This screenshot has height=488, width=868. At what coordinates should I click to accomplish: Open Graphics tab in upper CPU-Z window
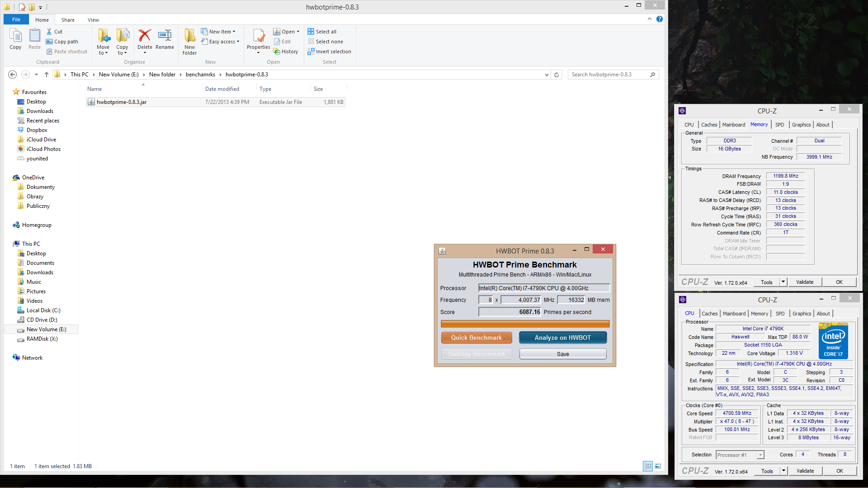point(801,125)
